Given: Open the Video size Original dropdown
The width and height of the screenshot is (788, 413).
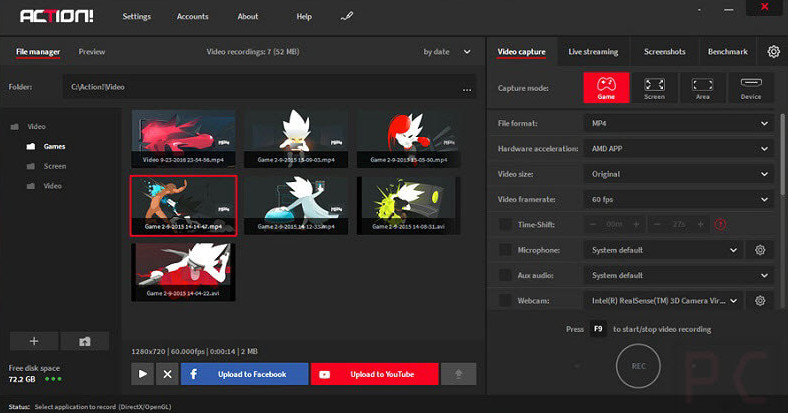Looking at the screenshot, I should (x=678, y=174).
